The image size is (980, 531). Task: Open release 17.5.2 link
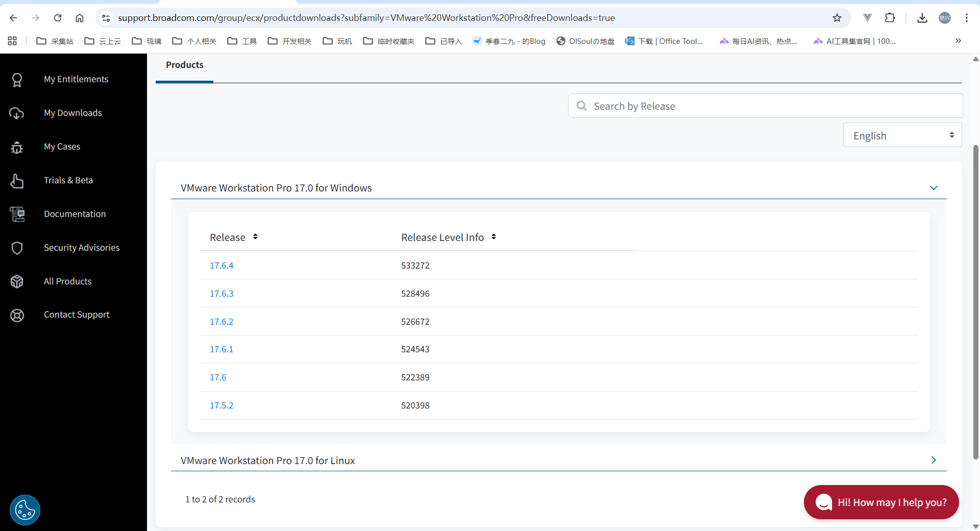pyautogui.click(x=222, y=405)
